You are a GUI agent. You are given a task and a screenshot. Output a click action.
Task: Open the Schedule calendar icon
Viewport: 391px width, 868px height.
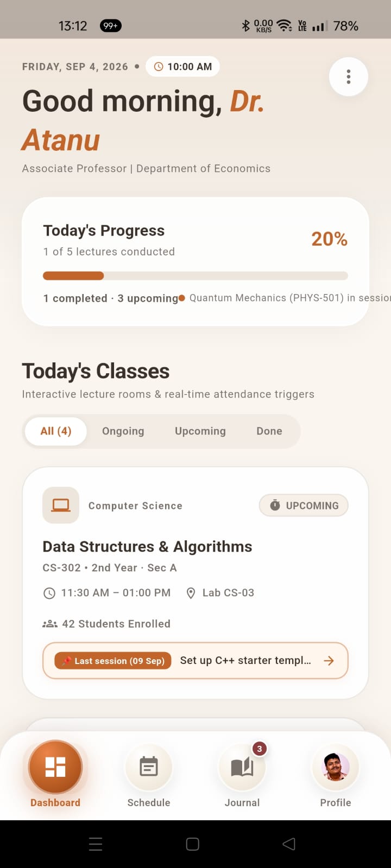coord(149,767)
